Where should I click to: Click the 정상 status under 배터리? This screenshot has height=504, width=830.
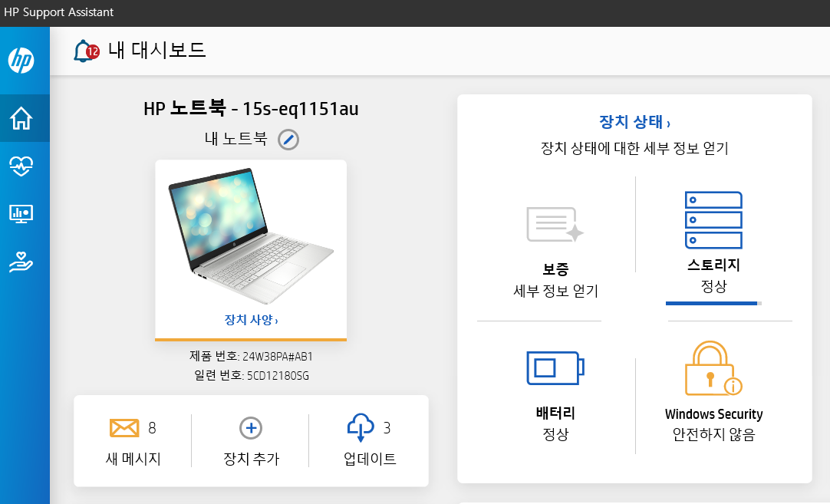point(555,434)
